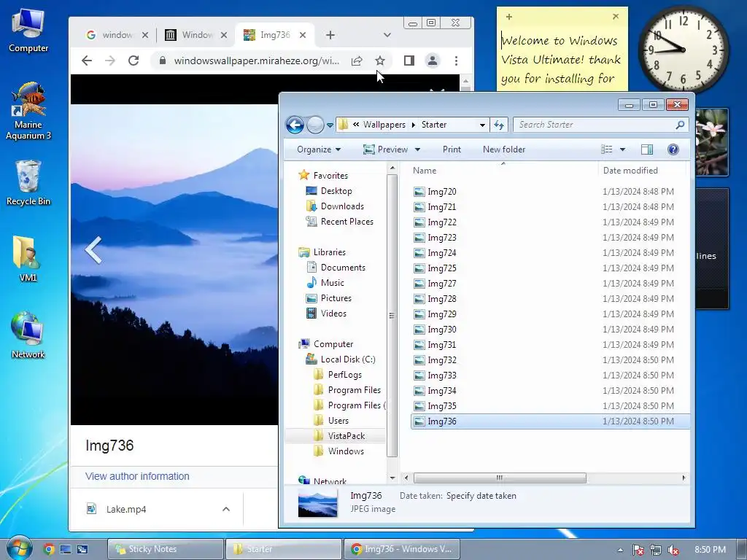Click the share icon in Chrome address bar
Viewport: 747px width, 560px height.
click(357, 61)
